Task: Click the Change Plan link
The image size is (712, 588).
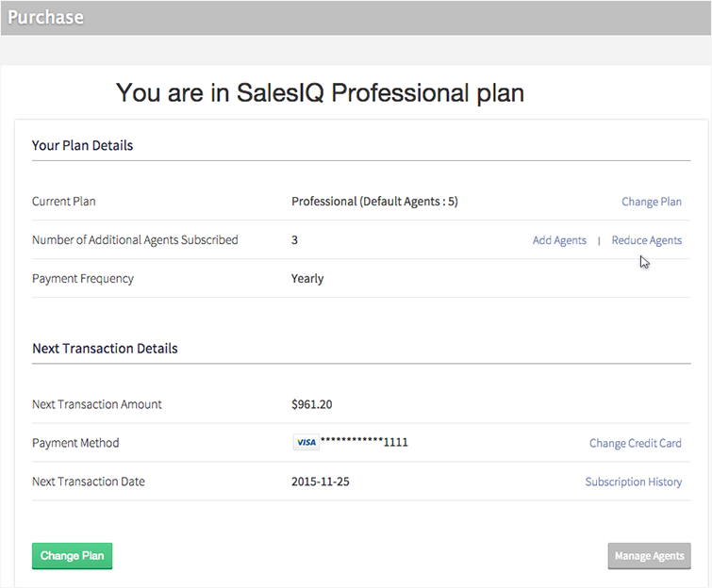Action: [x=651, y=202]
